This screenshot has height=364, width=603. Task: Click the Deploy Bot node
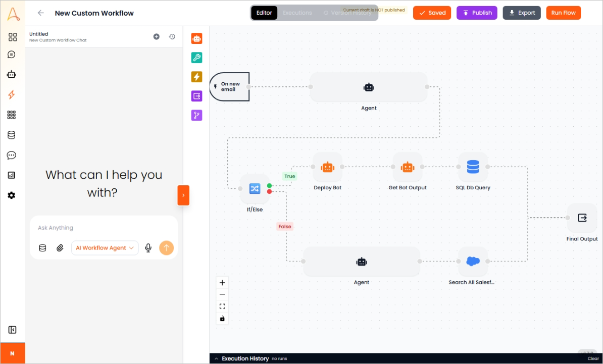click(x=327, y=167)
